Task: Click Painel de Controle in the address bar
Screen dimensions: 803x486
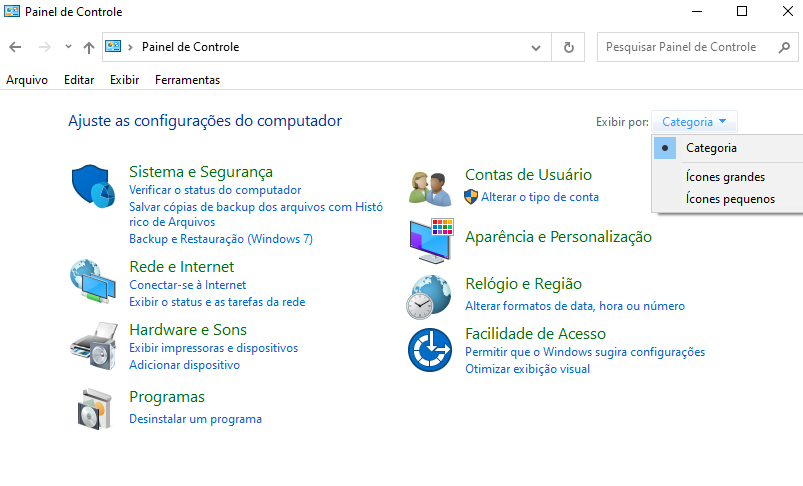Action: pos(191,47)
